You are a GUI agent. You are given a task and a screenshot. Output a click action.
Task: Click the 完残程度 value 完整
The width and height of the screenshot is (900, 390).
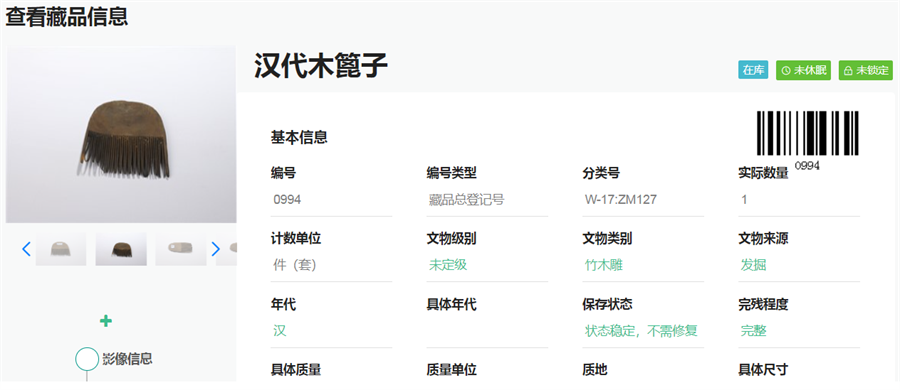point(753,331)
